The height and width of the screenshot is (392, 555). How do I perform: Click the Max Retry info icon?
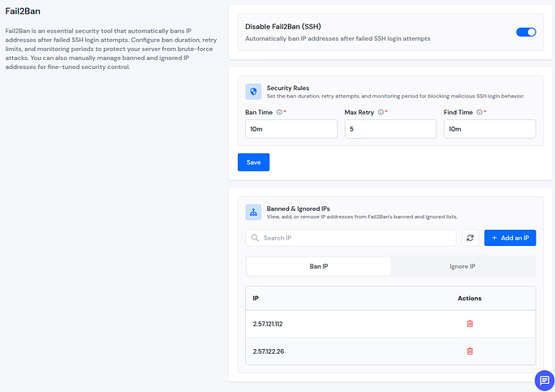coord(381,112)
